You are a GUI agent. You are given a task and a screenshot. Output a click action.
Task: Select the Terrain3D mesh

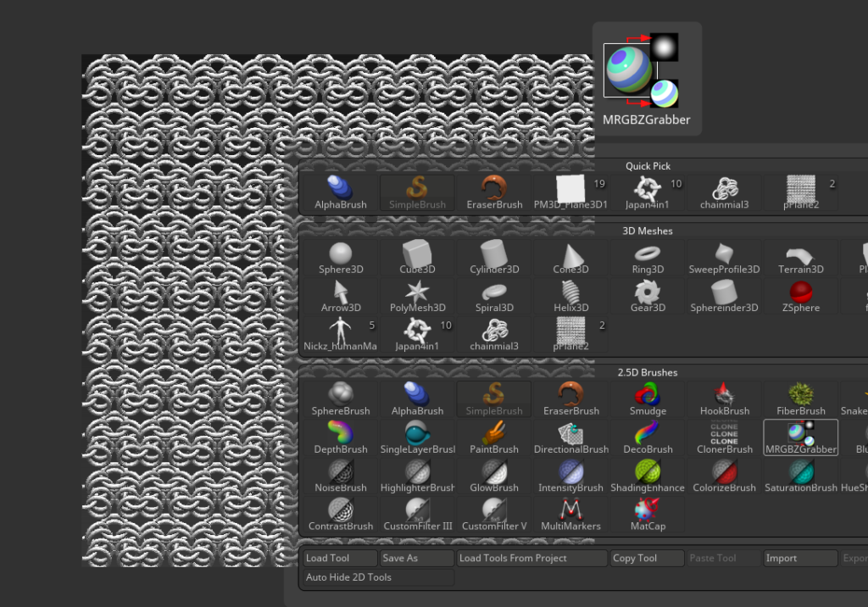point(801,258)
